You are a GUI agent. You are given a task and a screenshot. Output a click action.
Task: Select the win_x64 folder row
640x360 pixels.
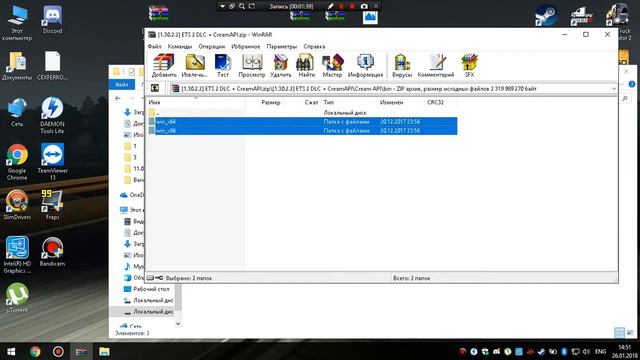pos(302,122)
